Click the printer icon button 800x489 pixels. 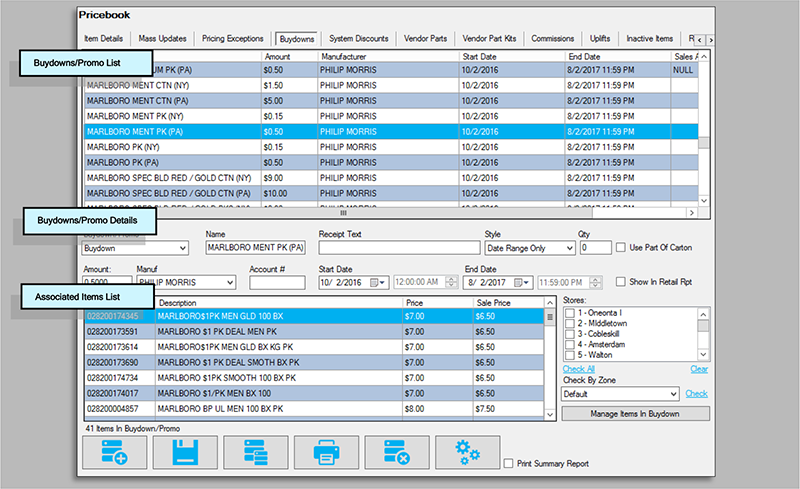click(327, 452)
